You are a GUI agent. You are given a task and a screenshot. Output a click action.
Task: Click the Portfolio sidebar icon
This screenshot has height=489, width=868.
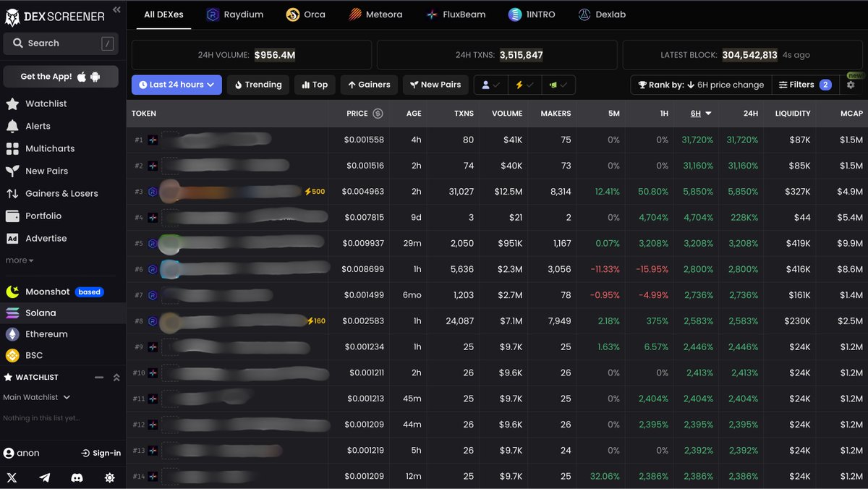point(15,216)
